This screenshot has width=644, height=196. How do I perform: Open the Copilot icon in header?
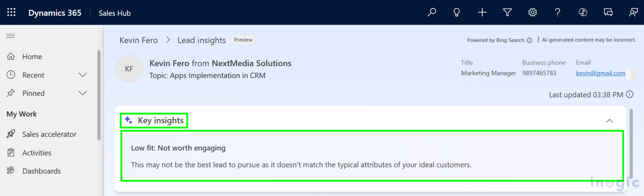pos(583,13)
